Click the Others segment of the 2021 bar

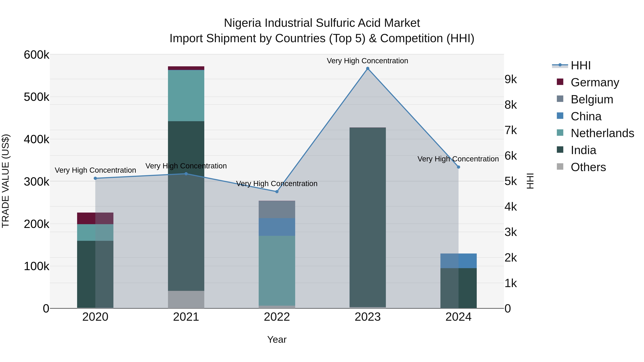(186, 300)
